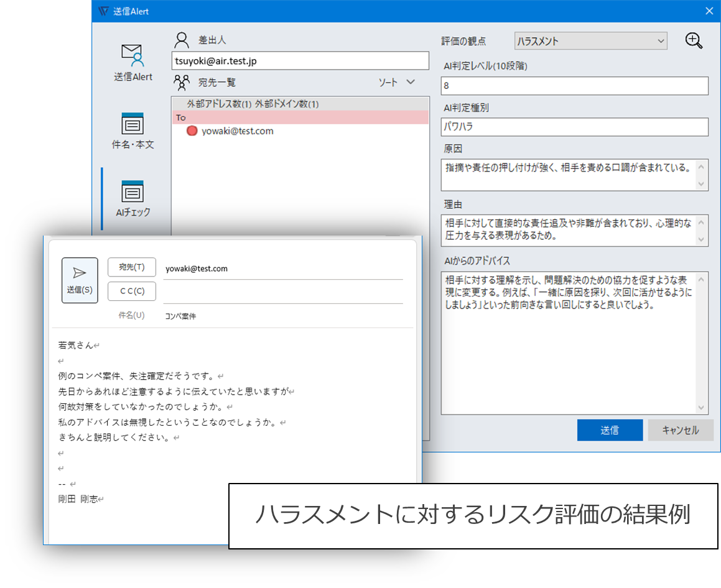This screenshot has height=588, width=721.
Task: Click the AI判定レベル value field
Action: [x=574, y=86]
